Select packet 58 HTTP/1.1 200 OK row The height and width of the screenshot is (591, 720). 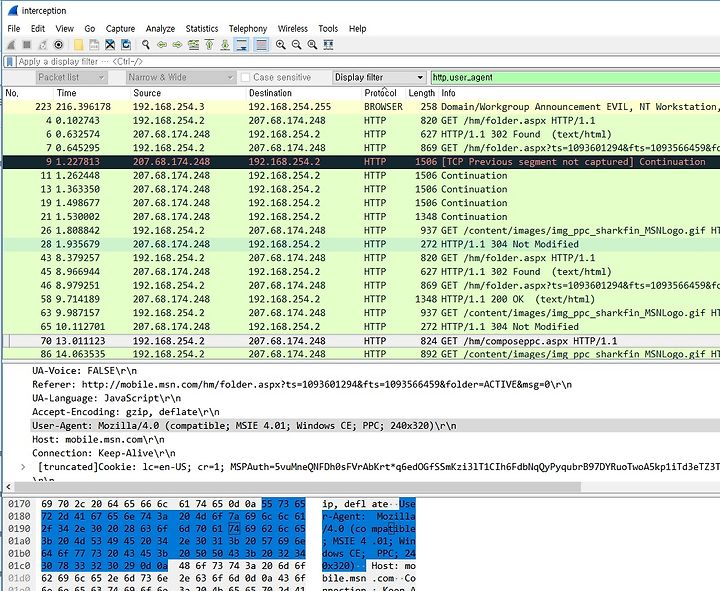(x=361, y=299)
